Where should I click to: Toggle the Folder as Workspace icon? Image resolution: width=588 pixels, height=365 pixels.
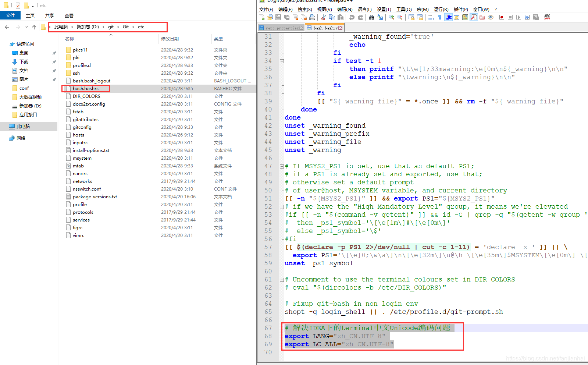click(x=482, y=17)
